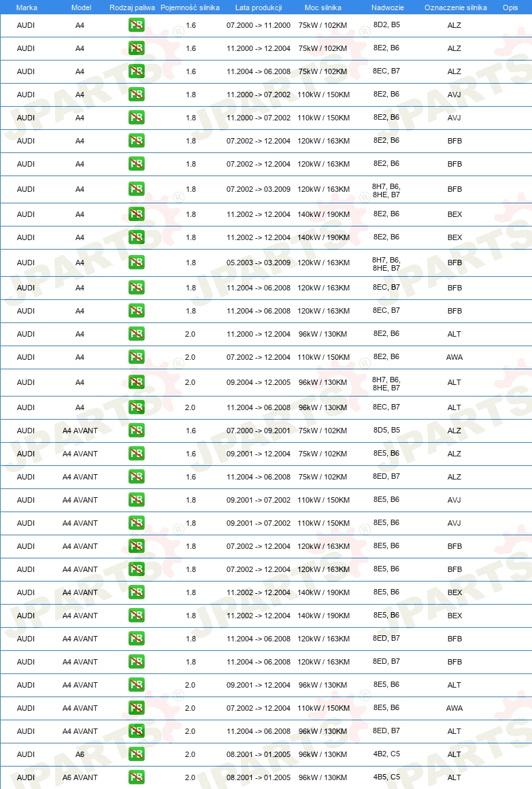Screen dimensions: 532x789
Task: Click the fuel icon for A4 AVANT 1.6 8ED, B7
Action: click(136, 477)
